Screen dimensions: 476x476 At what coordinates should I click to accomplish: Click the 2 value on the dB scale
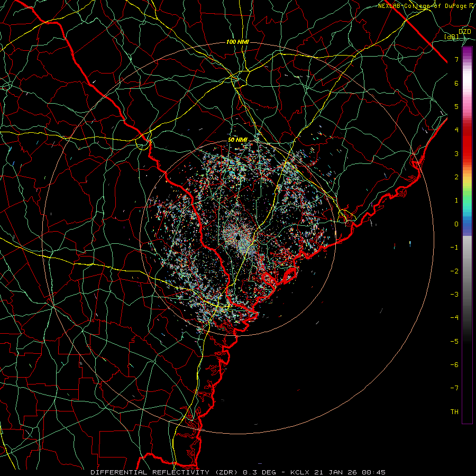coord(456,177)
